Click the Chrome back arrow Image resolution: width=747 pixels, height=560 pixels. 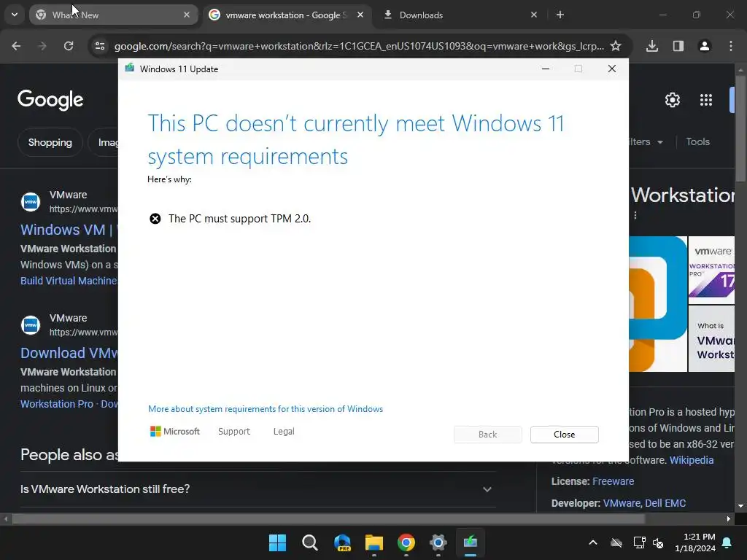16,46
